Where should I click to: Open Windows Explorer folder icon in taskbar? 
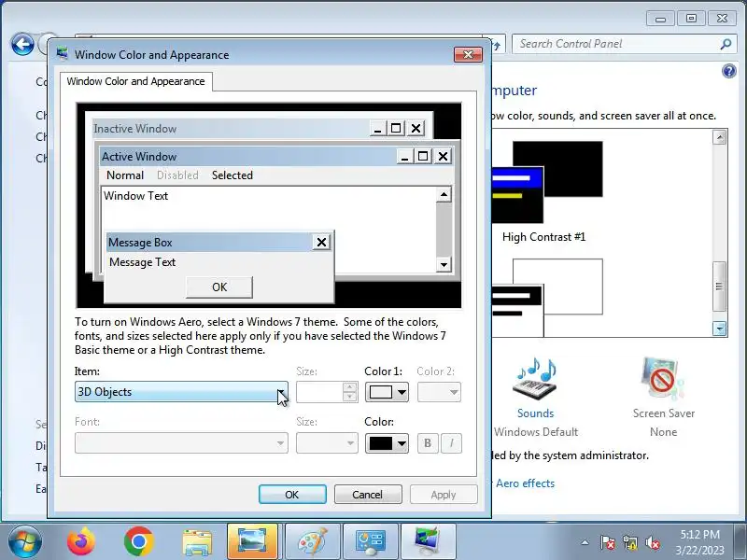pyautogui.click(x=197, y=542)
